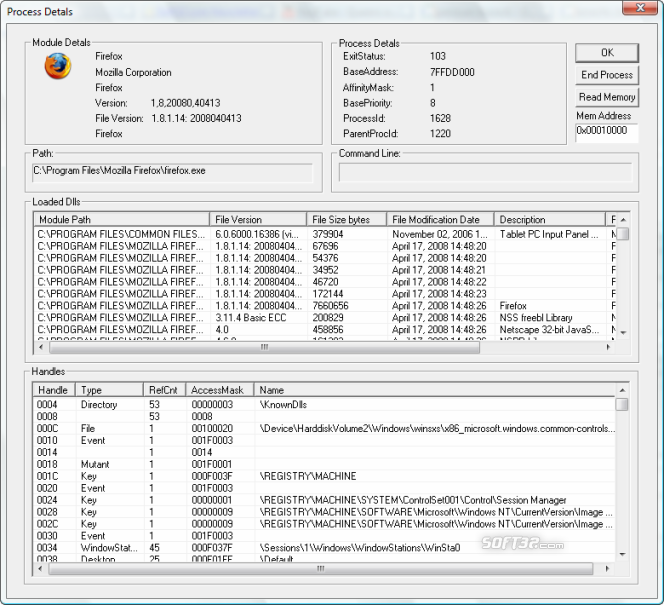Click inside the Command Line field
The width and height of the screenshot is (664, 605).
(x=485, y=172)
